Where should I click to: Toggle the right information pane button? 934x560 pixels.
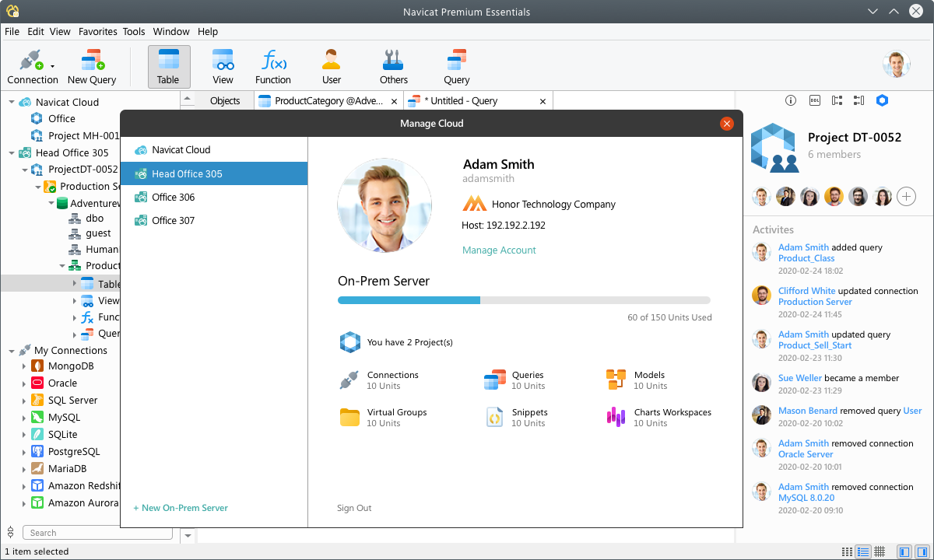click(x=921, y=551)
